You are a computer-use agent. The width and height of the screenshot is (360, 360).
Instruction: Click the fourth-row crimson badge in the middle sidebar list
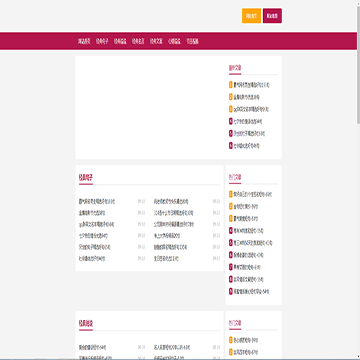point(231,231)
